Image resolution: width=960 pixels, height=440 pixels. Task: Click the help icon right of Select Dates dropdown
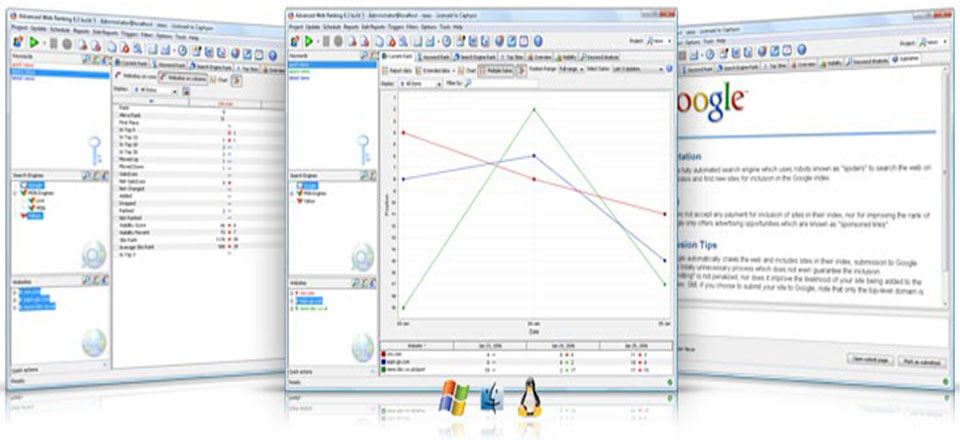pos(669,70)
